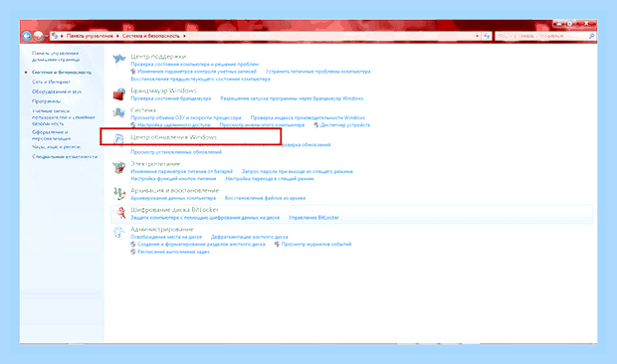Click the Forward navigation arrow button
Image resolution: width=617 pixels, height=364 pixels.
(38, 36)
